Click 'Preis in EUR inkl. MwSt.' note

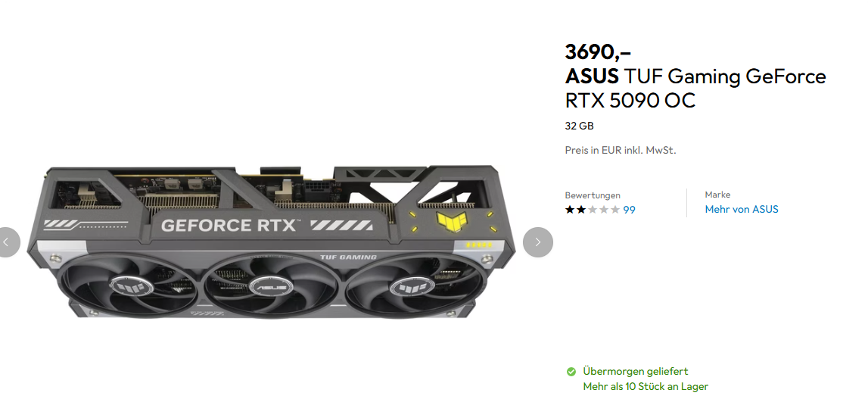[621, 150]
